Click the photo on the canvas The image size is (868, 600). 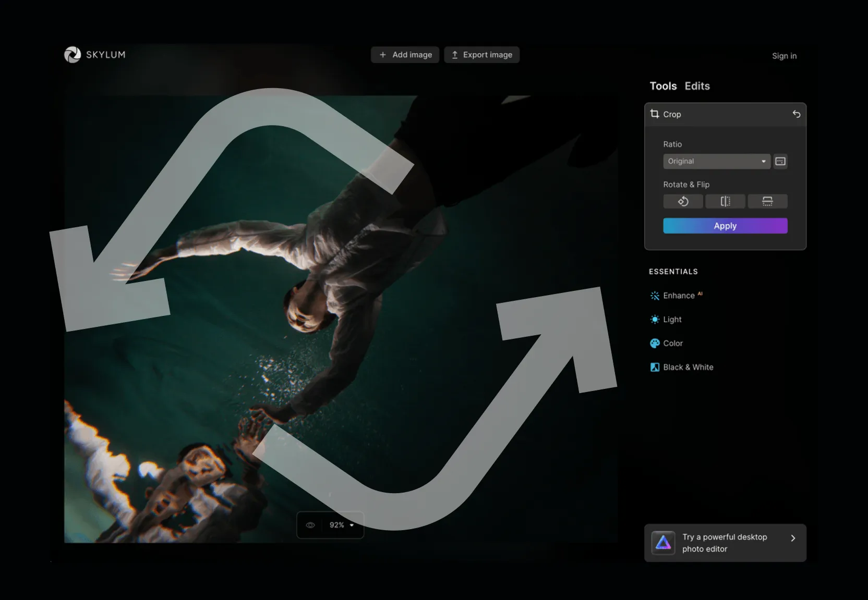click(x=341, y=319)
